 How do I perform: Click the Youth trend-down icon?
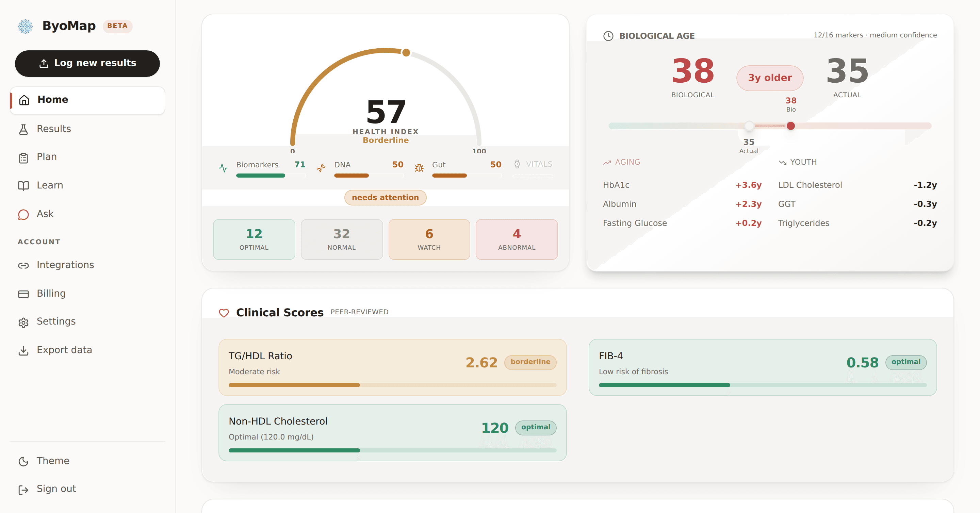coord(782,162)
